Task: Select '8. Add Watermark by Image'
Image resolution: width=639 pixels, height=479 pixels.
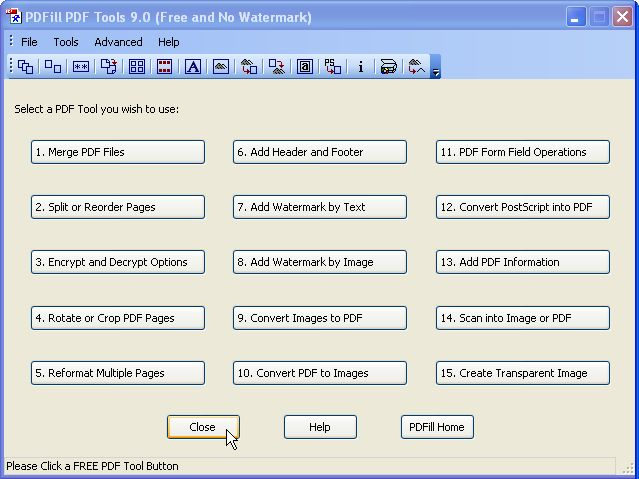Action: click(x=320, y=262)
